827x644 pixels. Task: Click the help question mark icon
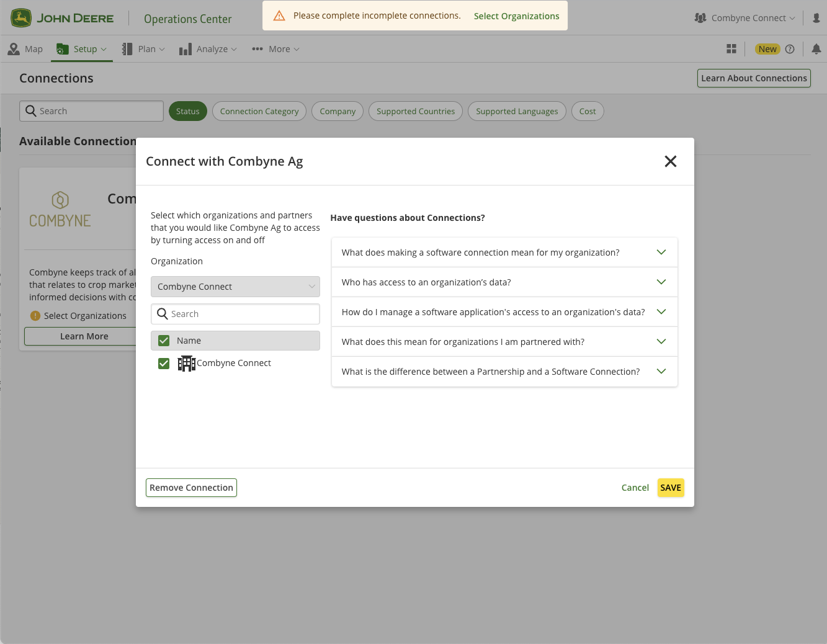tap(790, 49)
